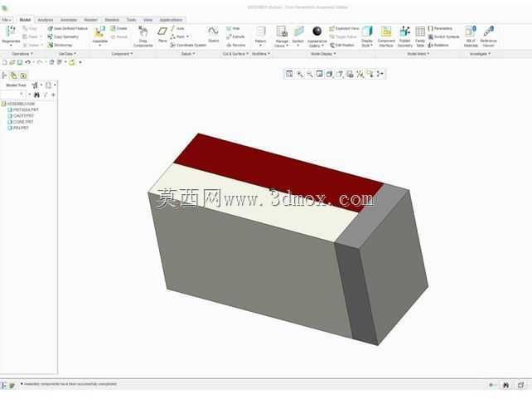Click the Model Tree search field
Image resolution: width=532 pixels, height=399 pixels.
[12, 95]
